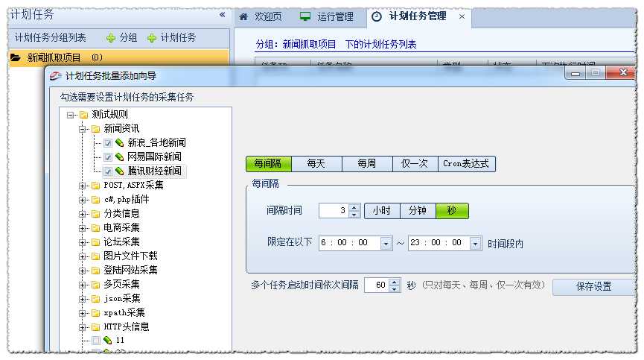This screenshot has height=360, width=644.
Task: Expand the 论坛采集 node
Action: [x=82, y=242]
